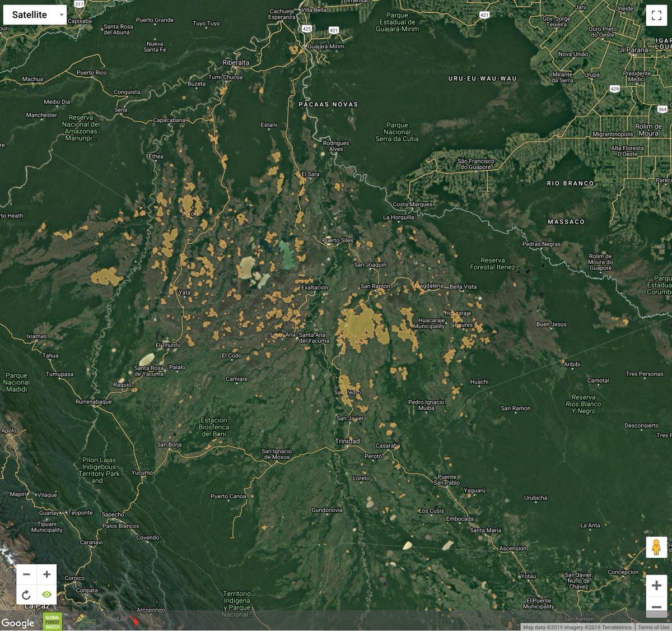Click the Reserva Forestal Itenez label
The height and width of the screenshot is (631, 672).
[492, 264]
